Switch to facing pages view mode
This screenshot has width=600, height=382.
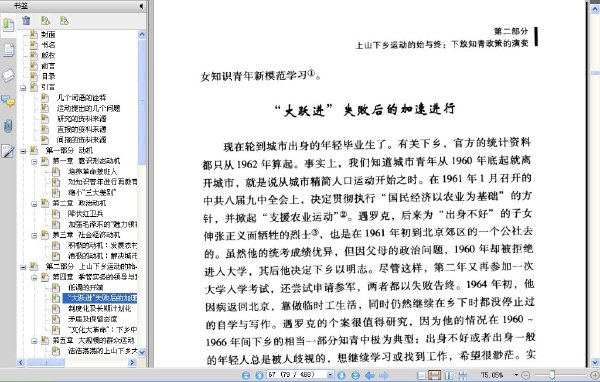[449, 375]
